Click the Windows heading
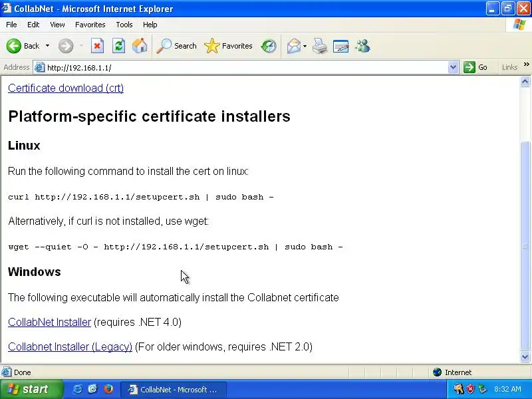The height and width of the screenshot is (399, 532). 35,272
